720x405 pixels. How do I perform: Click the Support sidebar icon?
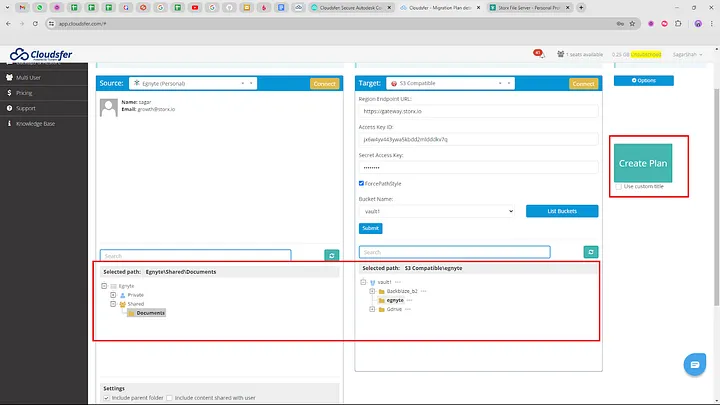tap(9, 108)
